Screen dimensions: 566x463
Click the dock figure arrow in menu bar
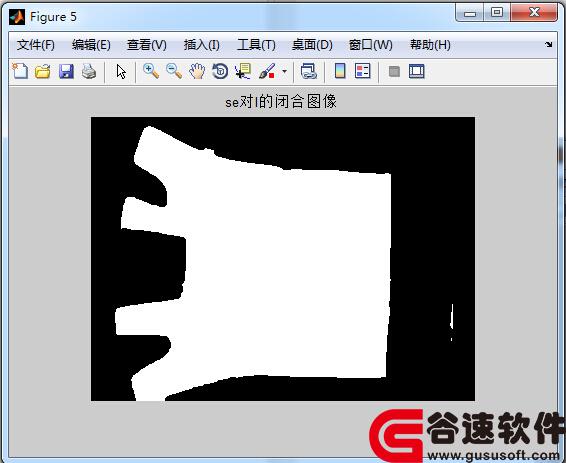coord(549,44)
